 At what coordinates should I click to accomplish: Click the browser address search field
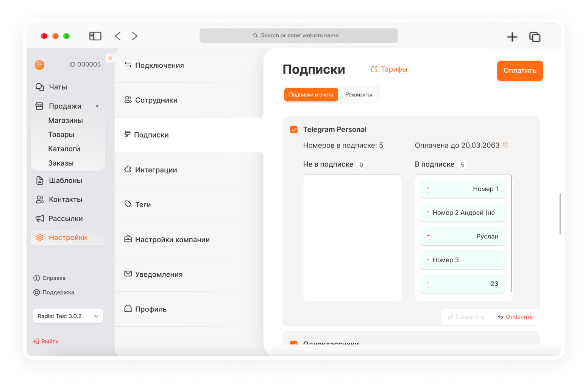[299, 36]
